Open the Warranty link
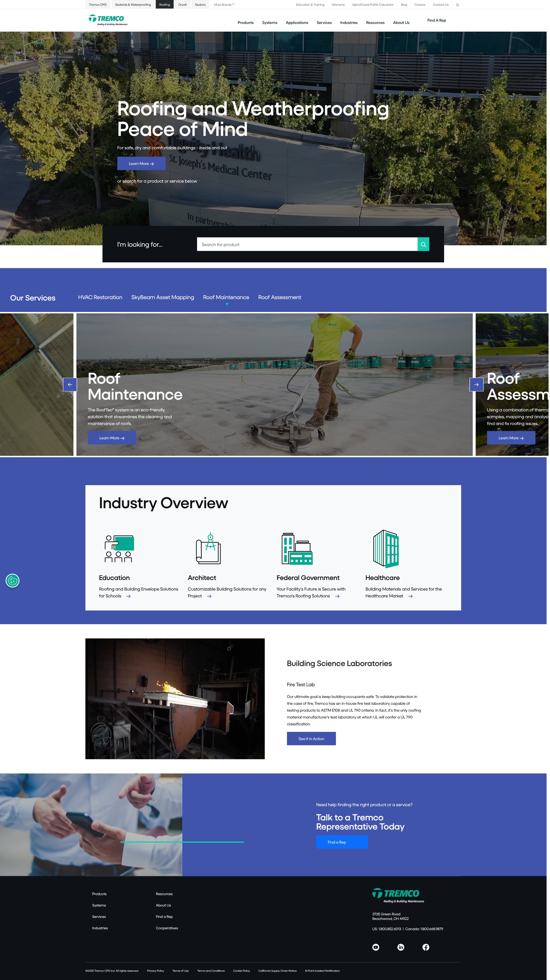The height and width of the screenshot is (980, 550). (338, 5)
